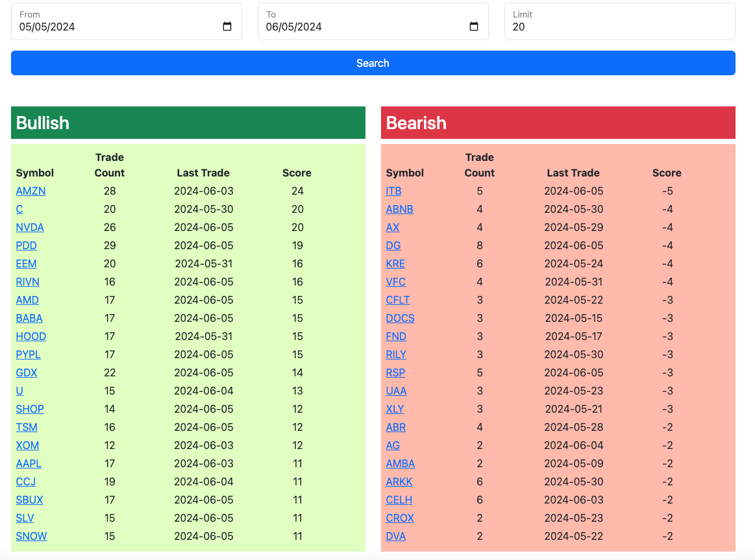Open the From date calendar picker icon

(x=227, y=27)
